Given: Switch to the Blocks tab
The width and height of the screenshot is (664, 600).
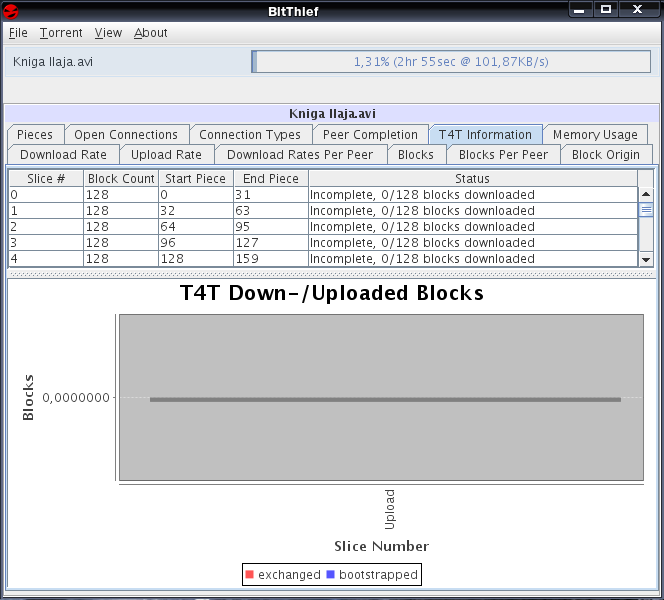Looking at the screenshot, I should pyautogui.click(x=416, y=155).
